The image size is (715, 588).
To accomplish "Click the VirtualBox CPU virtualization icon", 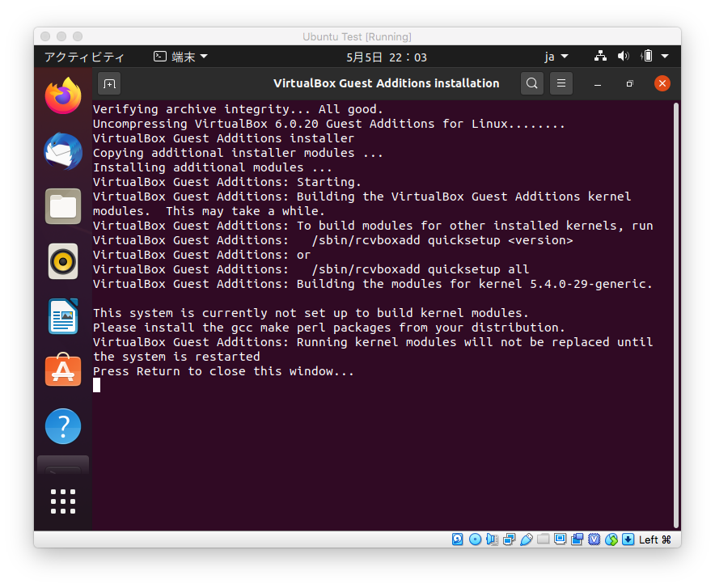I will point(594,539).
